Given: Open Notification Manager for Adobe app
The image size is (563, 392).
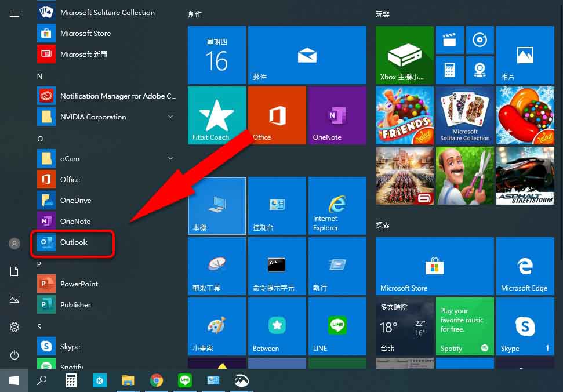Looking at the screenshot, I should (107, 96).
